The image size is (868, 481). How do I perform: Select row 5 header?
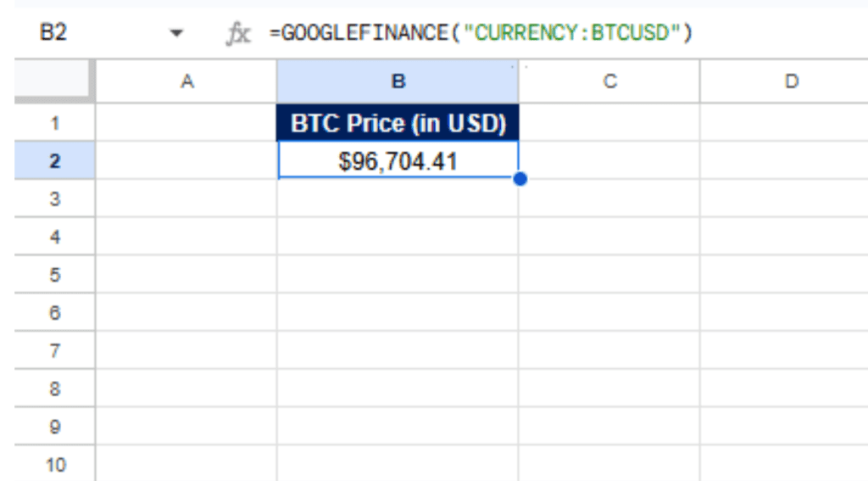pyautogui.click(x=55, y=275)
